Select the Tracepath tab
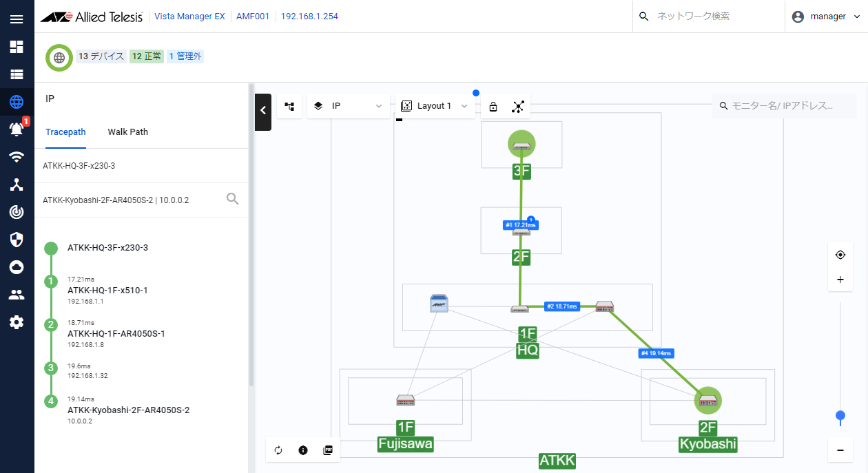Viewport: 868px width, 473px height. point(65,132)
